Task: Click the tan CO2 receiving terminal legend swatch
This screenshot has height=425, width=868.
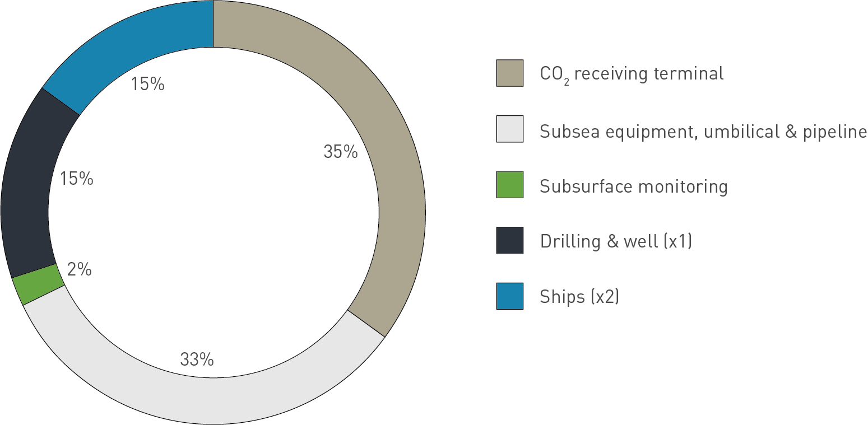Action: pyautogui.click(x=509, y=73)
